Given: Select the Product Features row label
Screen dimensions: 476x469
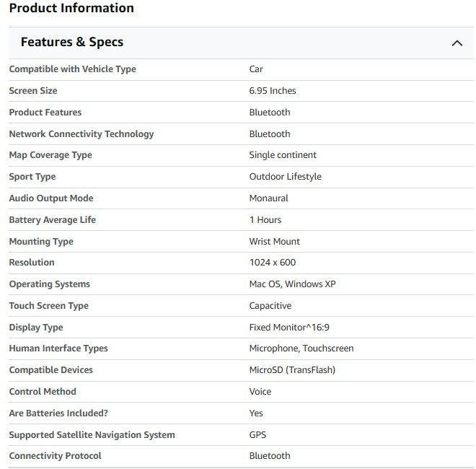Looking at the screenshot, I should click(x=45, y=113).
